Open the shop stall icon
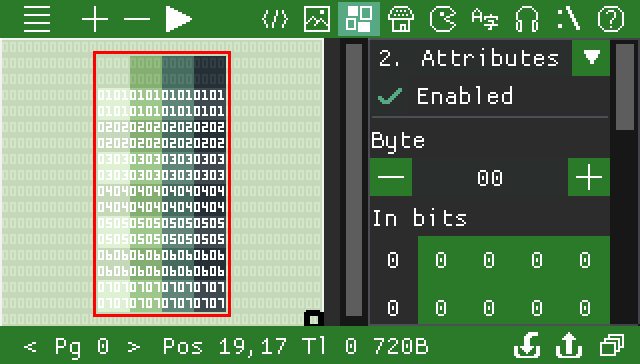Screen dimensions: 640x364 401,19
